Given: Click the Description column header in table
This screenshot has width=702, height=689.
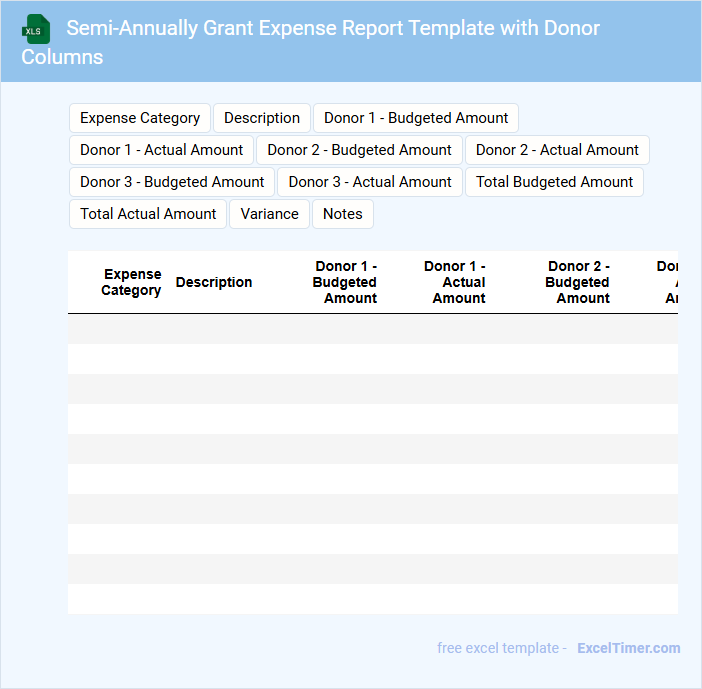Looking at the screenshot, I should pyautogui.click(x=214, y=282).
